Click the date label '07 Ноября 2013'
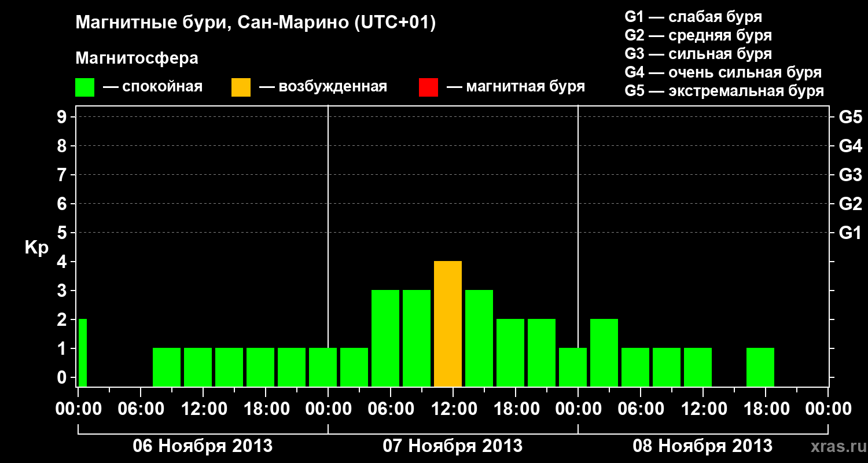 (453, 446)
